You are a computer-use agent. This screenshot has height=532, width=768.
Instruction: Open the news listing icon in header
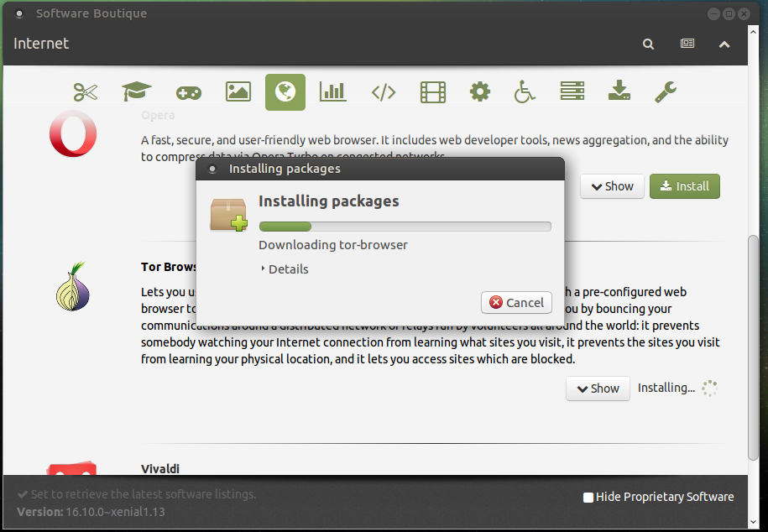tap(687, 44)
